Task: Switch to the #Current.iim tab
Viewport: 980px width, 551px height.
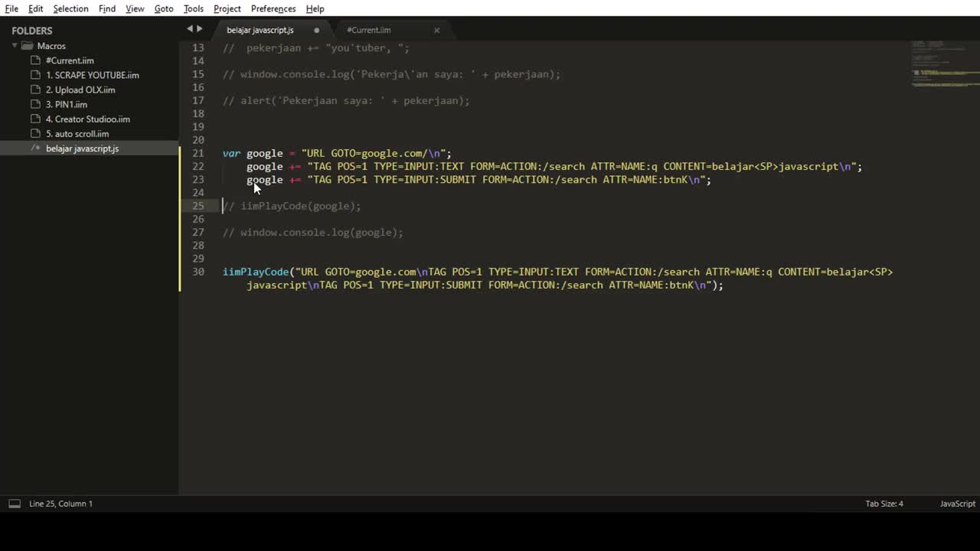Action: pyautogui.click(x=368, y=30)
